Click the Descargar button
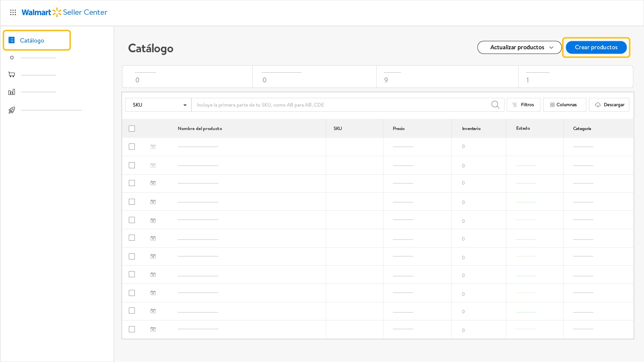 click(x=609, y=105)
